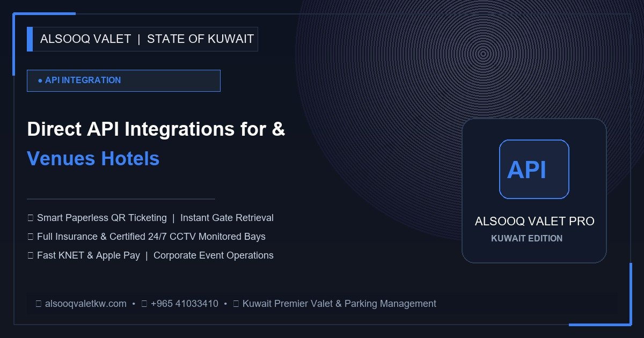Select the KUWAIT EDITION label
This screenshot has width=644, height=338.
pos(527,238)
